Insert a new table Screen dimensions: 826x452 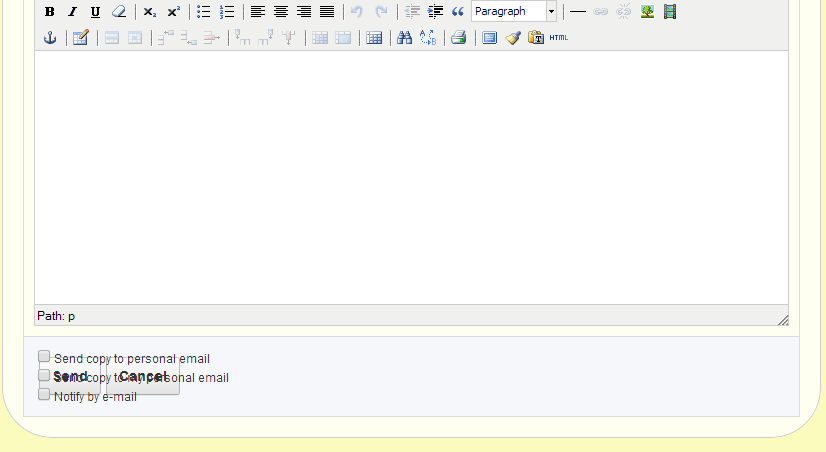pyautogui.click(x=374, y=37)
